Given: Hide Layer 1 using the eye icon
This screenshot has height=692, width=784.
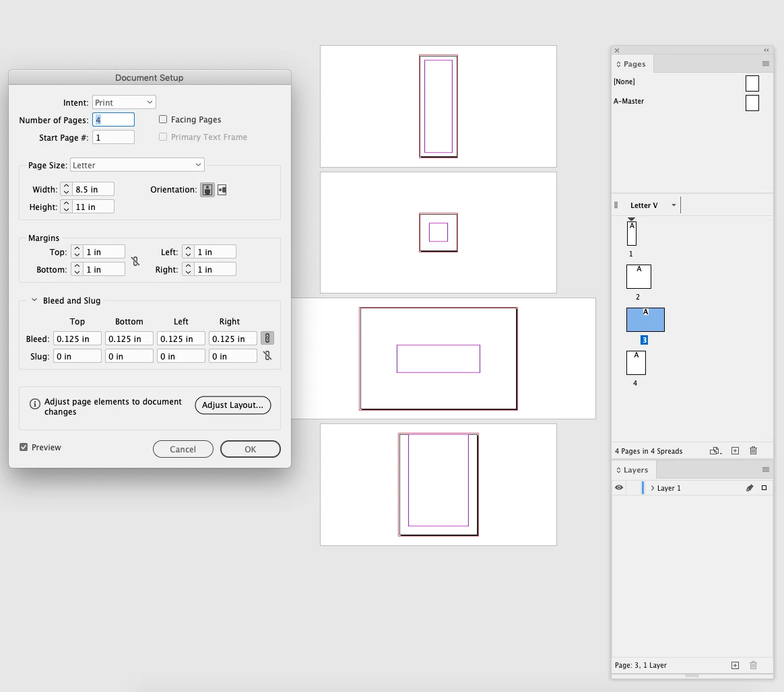Looking at the screenshot, I should click(619, 487).
